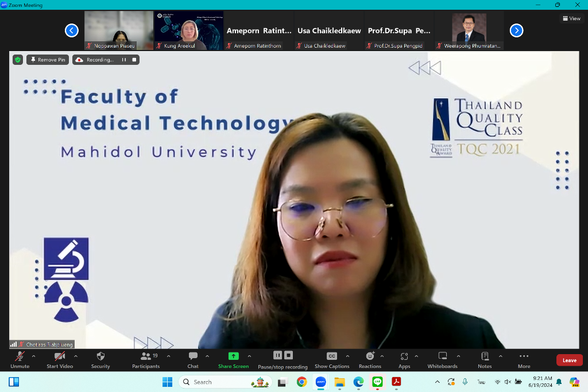Open Adobe Acrobat from the taskbar

[x=396, y=382]
